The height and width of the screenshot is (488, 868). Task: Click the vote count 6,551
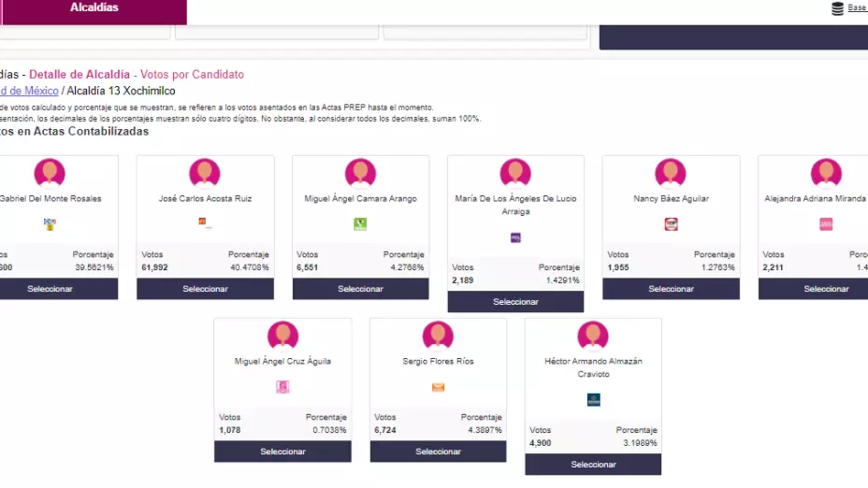[307, 267]
